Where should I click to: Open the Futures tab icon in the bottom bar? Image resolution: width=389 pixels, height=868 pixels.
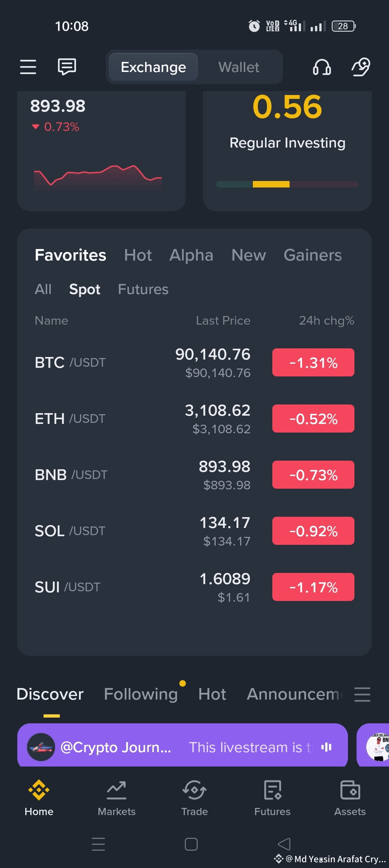[x=272, y=790]
